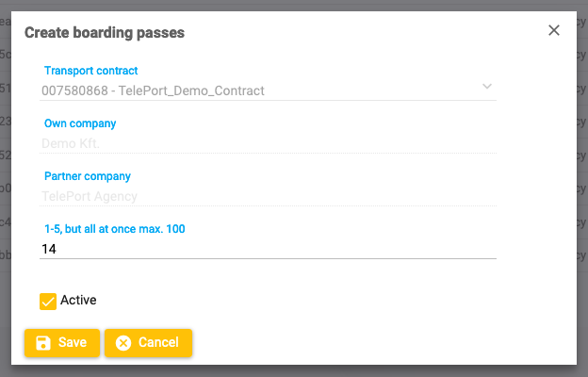The width and height of the screenshot is (588, 377).
Task: Click the boarding pass quantity input showing 14
Action: point(269,249)
